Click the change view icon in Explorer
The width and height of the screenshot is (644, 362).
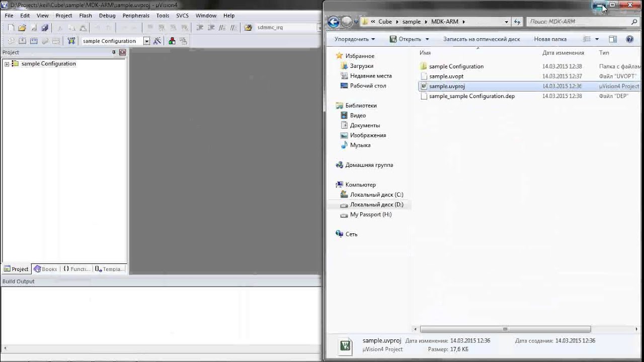(587, 39)
